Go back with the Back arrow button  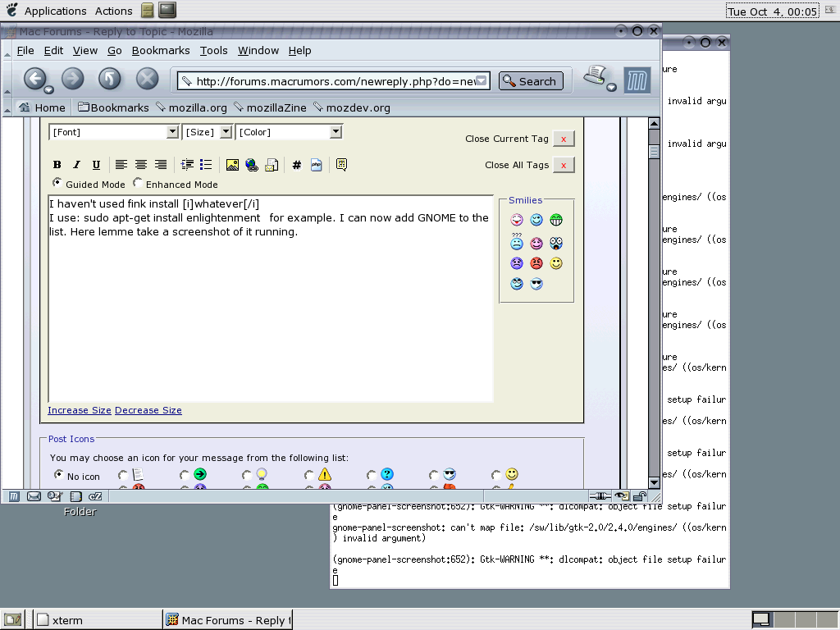34,80
